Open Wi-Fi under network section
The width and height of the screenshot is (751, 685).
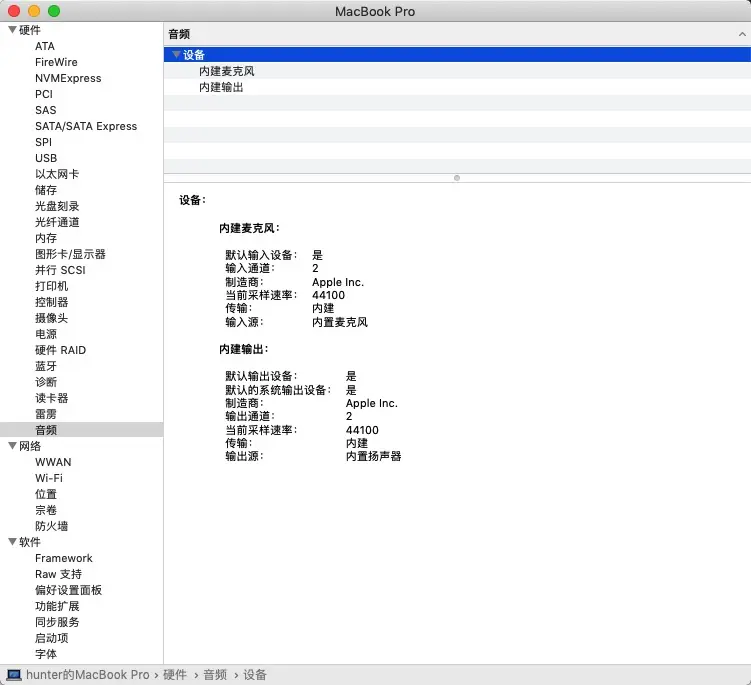(x=48, y=478)
